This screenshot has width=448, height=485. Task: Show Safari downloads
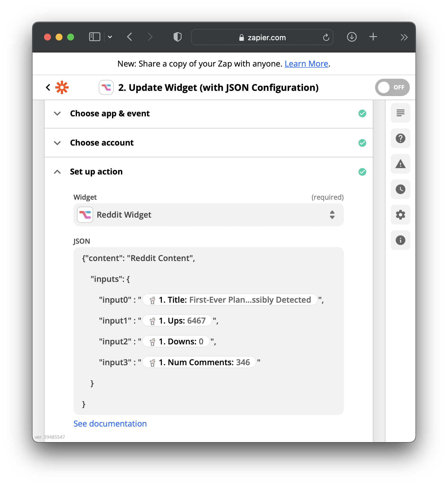pyautogui.click(x=352, y=37)
